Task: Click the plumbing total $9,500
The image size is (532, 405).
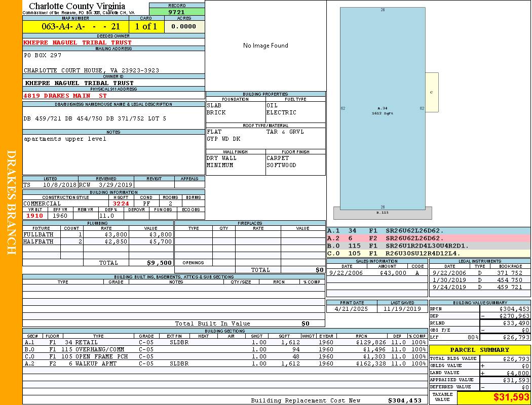Action: coord(160,263)
